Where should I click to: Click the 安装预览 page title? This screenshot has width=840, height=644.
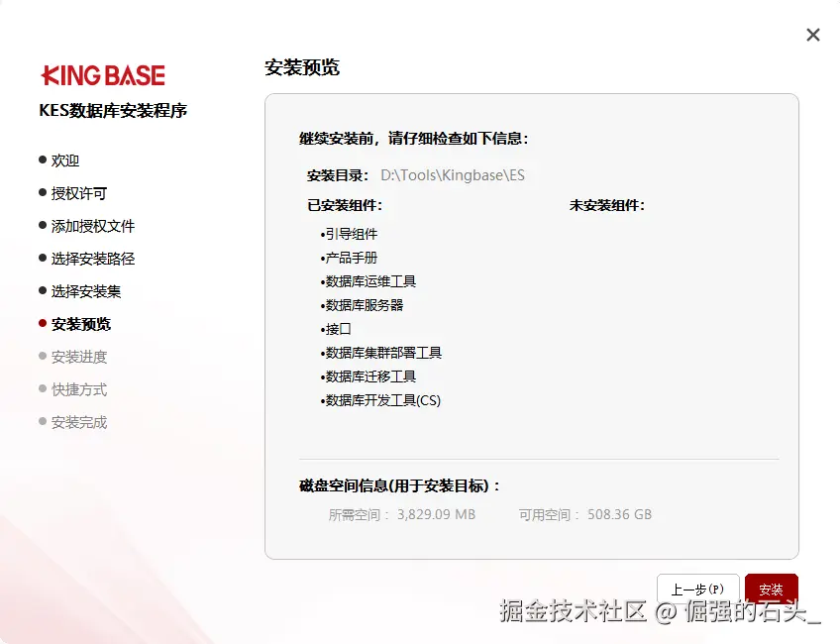[x=301, y=67]
